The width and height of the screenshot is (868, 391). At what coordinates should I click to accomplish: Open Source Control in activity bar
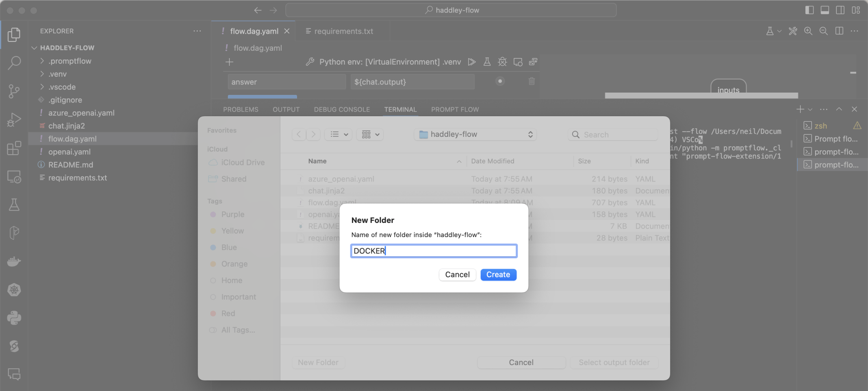pos(14,91)
